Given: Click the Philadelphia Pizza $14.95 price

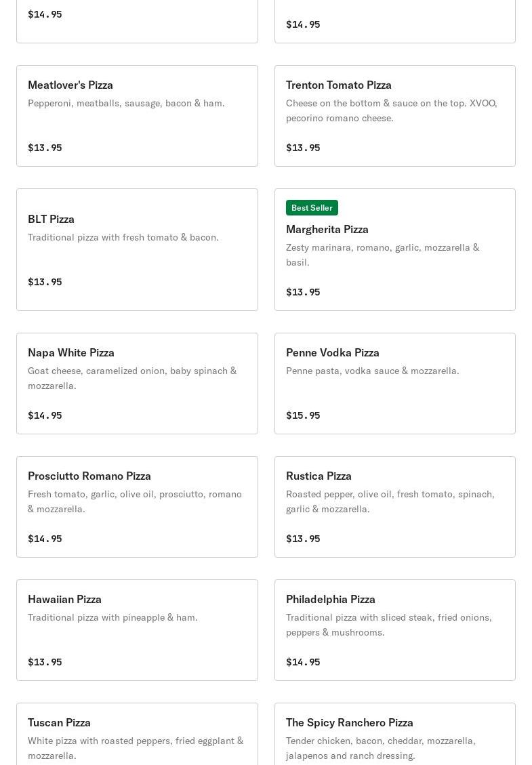Looking at the screenshot, I should [x=303, y=662].
